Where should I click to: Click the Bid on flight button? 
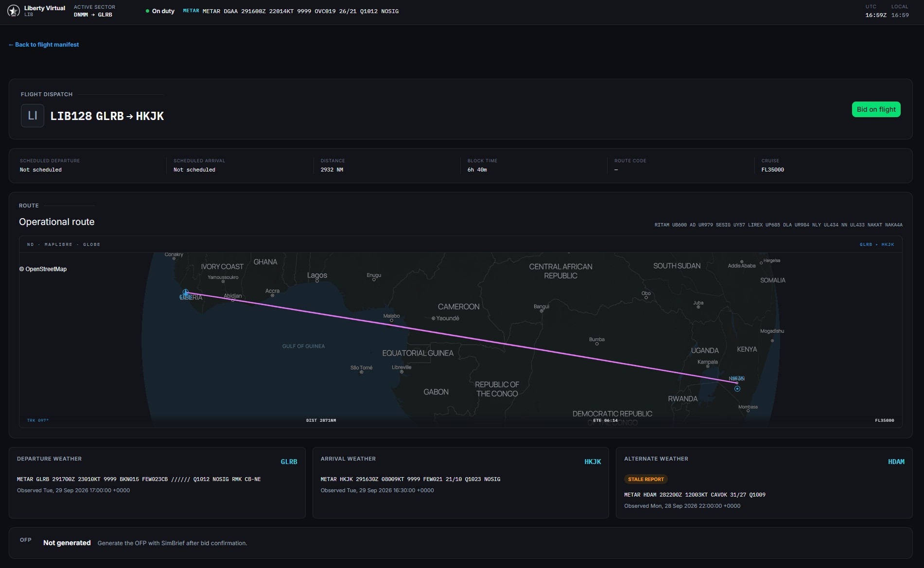tap(876, 109)
